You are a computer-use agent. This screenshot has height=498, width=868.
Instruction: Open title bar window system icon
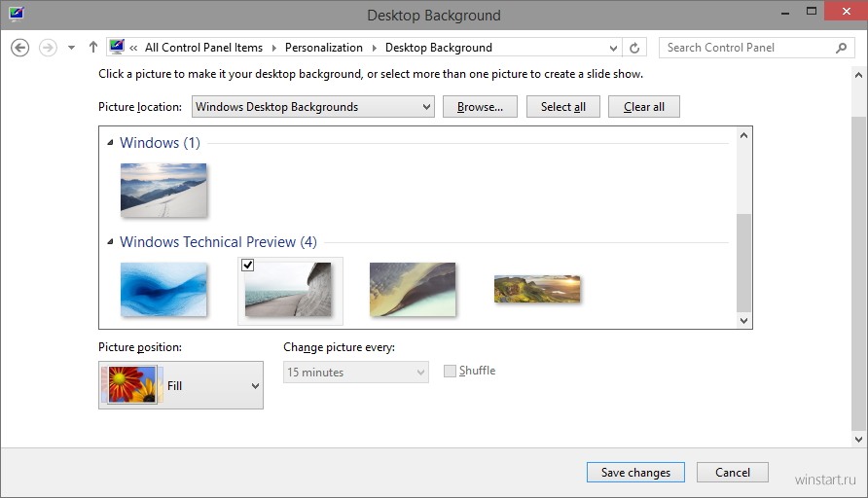tap(16, 13)
